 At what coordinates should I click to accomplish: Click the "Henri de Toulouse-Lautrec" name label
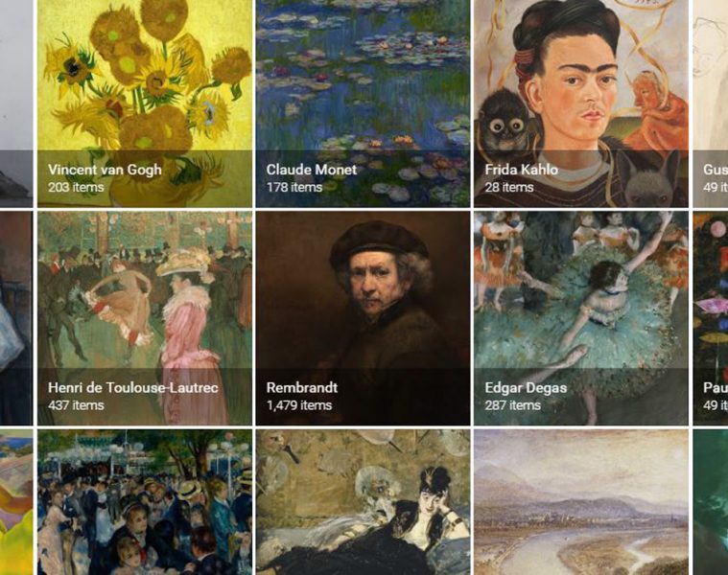click(x=133, y=388)
